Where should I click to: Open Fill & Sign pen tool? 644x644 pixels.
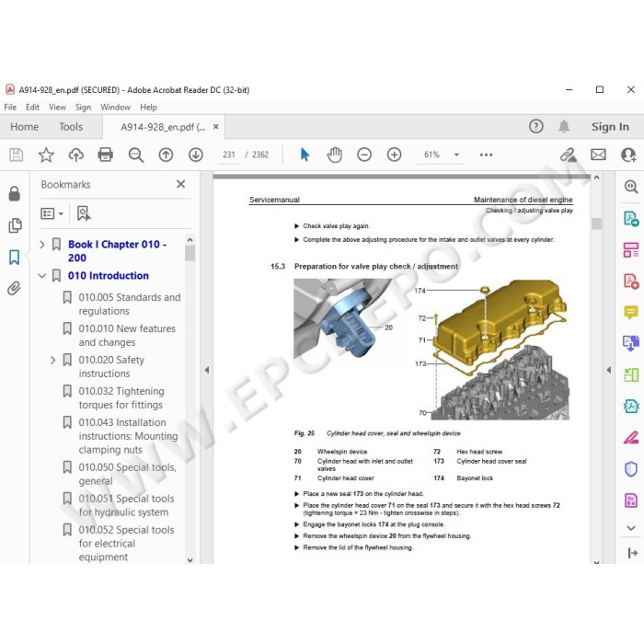(x=631, y=437)
